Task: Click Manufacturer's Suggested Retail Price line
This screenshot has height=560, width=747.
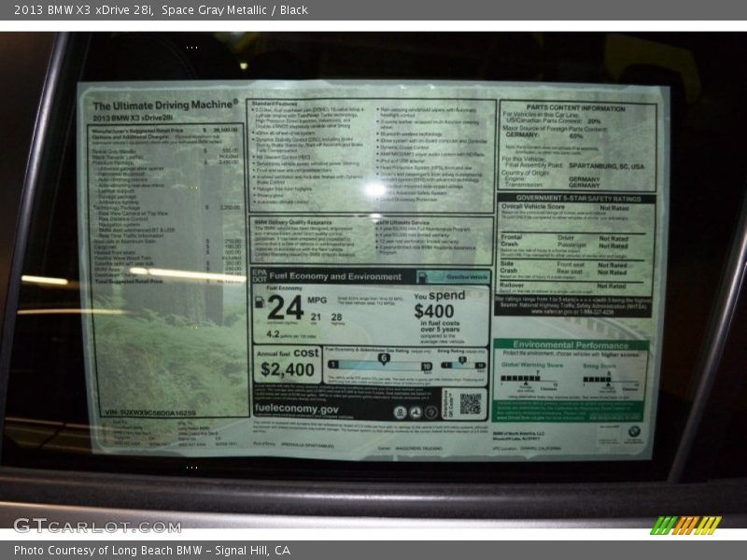Action: pos(164,130)
